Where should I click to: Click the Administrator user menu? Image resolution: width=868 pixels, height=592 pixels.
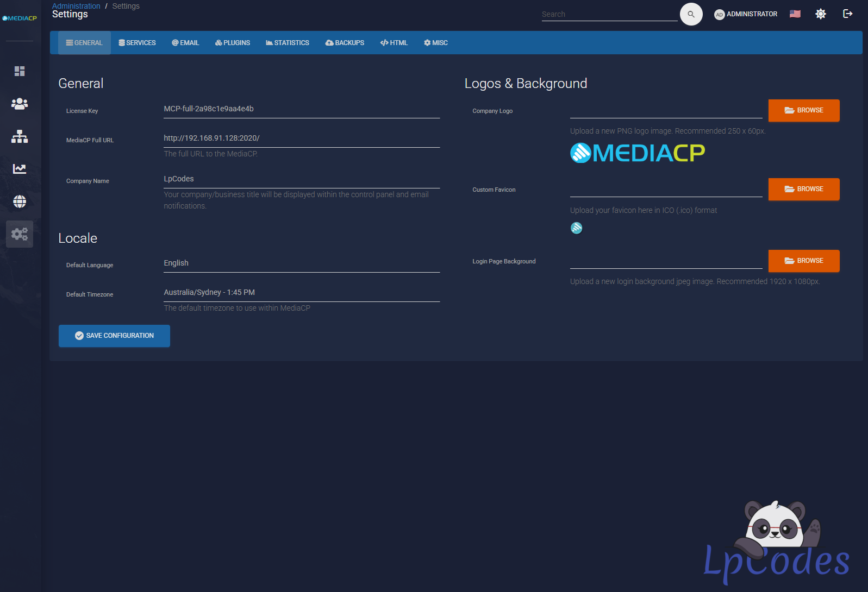pos(746,14)
